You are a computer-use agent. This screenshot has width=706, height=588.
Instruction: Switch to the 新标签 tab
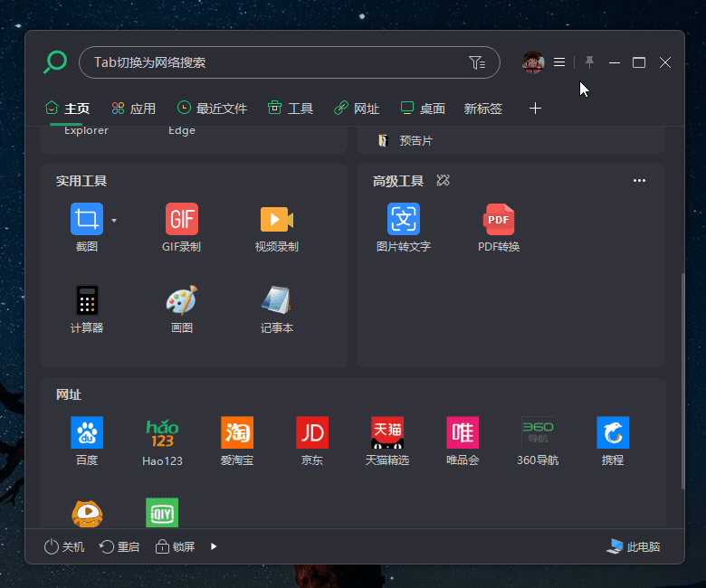483,109
